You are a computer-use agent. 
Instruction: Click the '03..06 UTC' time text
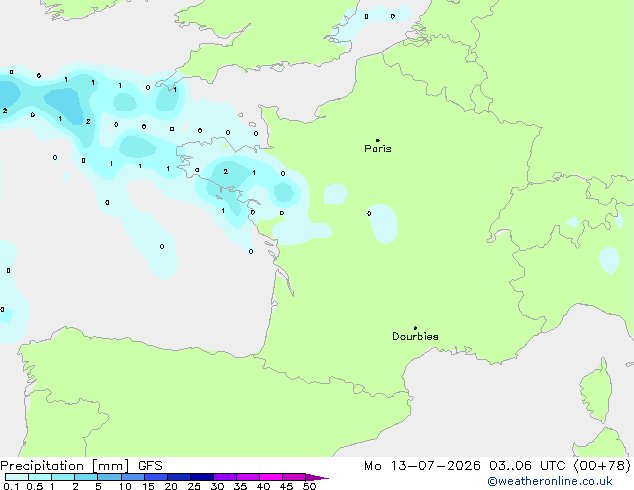[x=527, y=466]
